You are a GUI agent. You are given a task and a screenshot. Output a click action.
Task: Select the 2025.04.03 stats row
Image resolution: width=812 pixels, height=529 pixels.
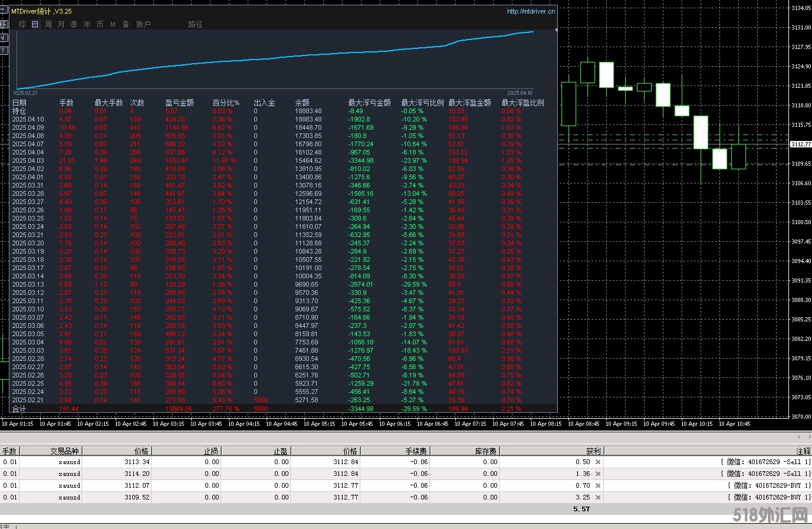coord(283,160)
